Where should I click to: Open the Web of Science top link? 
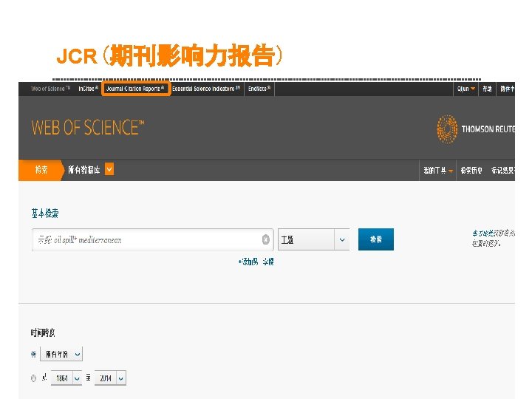[x=50, y=89]
